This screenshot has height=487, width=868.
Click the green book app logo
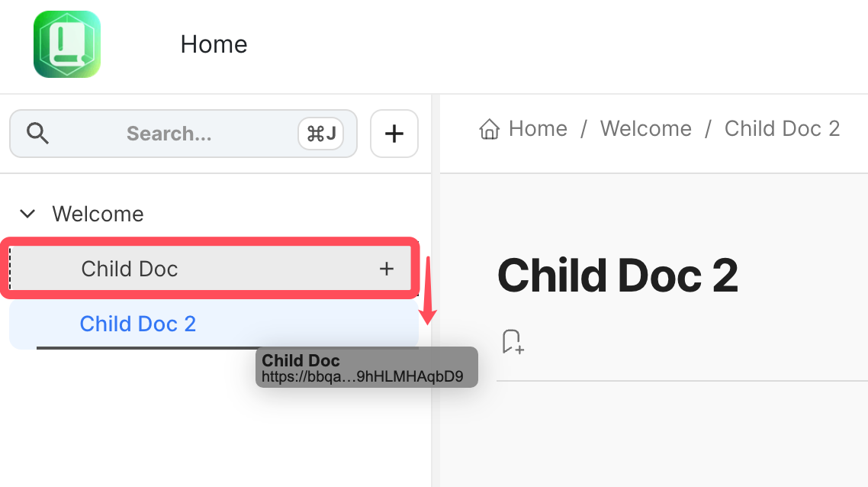pos(67,44)
